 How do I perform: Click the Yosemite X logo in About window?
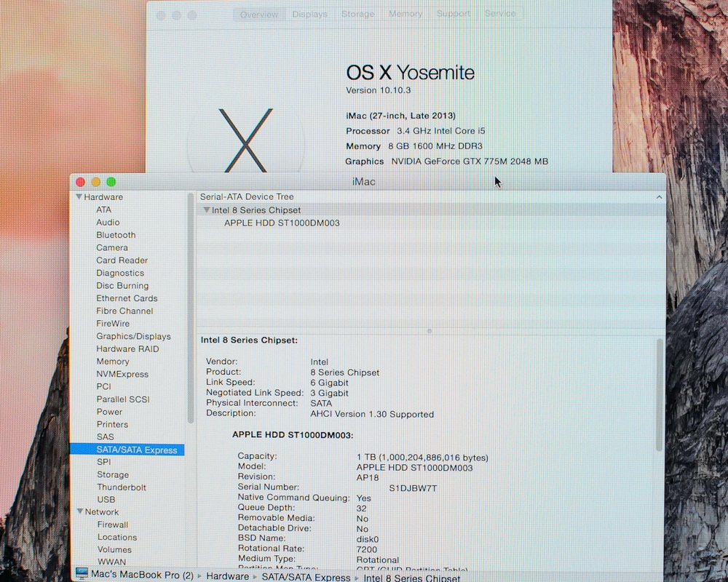point(245,140)
